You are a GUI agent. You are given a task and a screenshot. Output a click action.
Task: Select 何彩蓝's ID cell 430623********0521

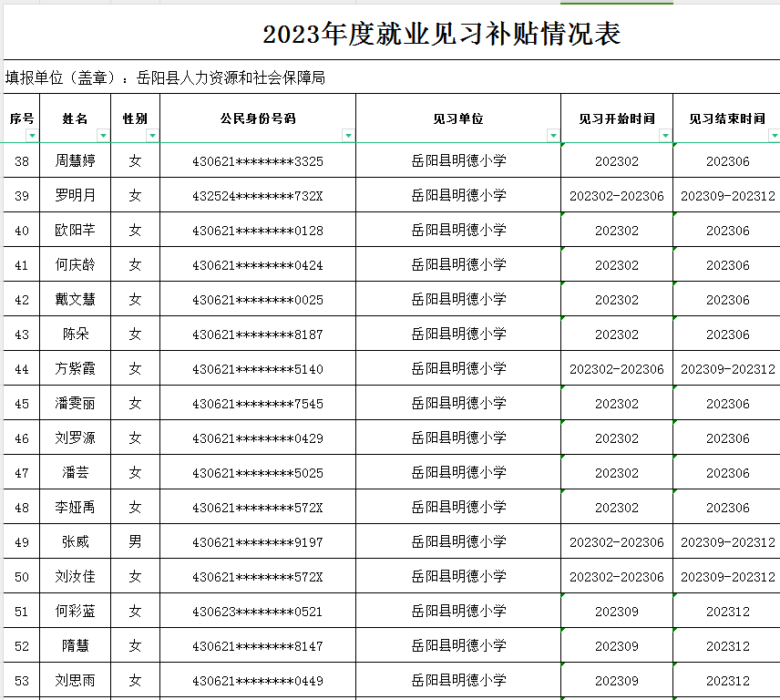pyautogui.click(x=258, y=612)
